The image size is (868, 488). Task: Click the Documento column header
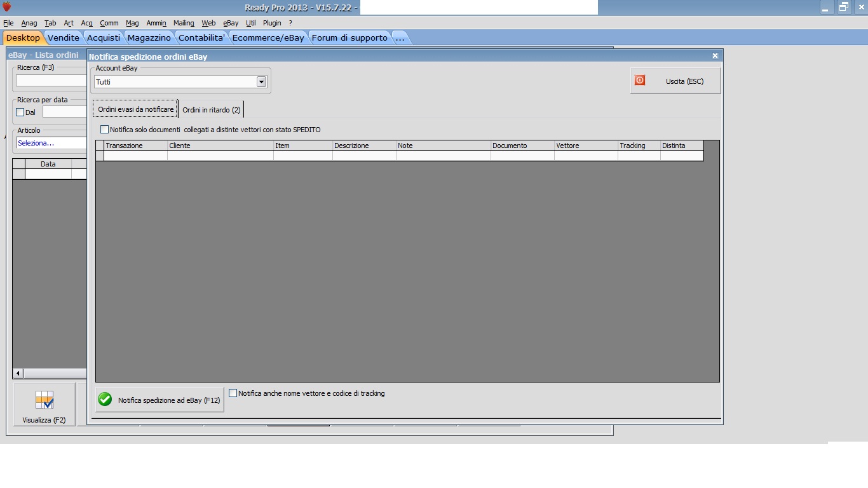click(x=522, y=146)
